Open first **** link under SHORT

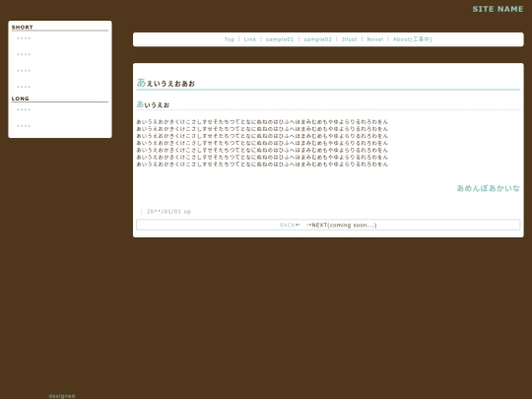24,38
